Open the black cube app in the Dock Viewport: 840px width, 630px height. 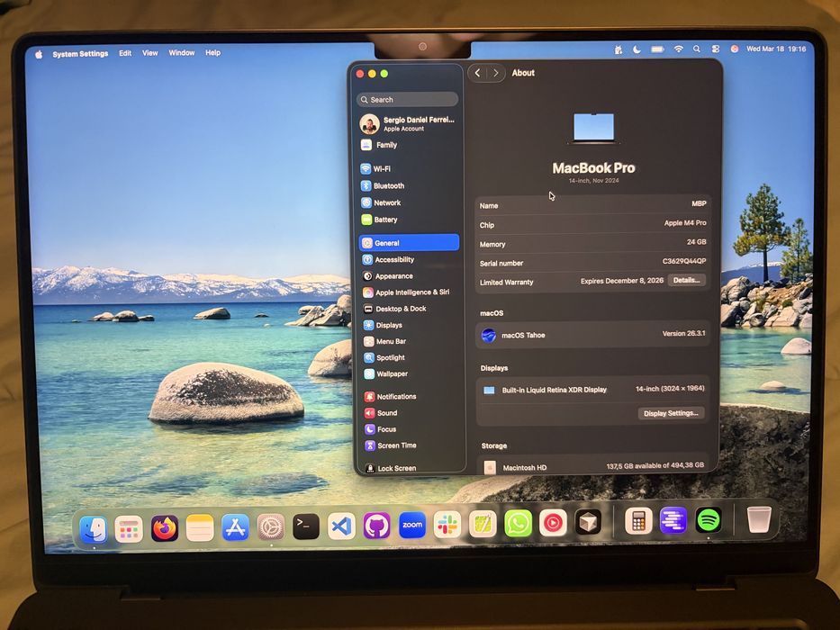[588, 522]
